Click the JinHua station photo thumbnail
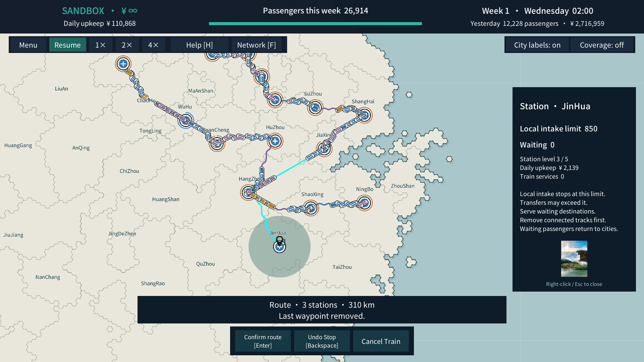Image resolution: width=644 pixels, height=362 pixels. click(574, 259)
